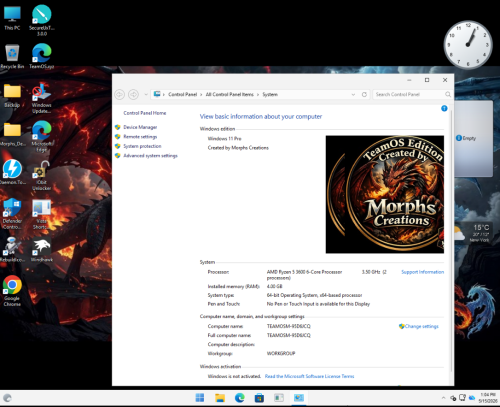The width and height of the screenshot is (500, 407).
Task: Navigate to All Control Panel Items breadcrumb
Action: pos(230,95)
